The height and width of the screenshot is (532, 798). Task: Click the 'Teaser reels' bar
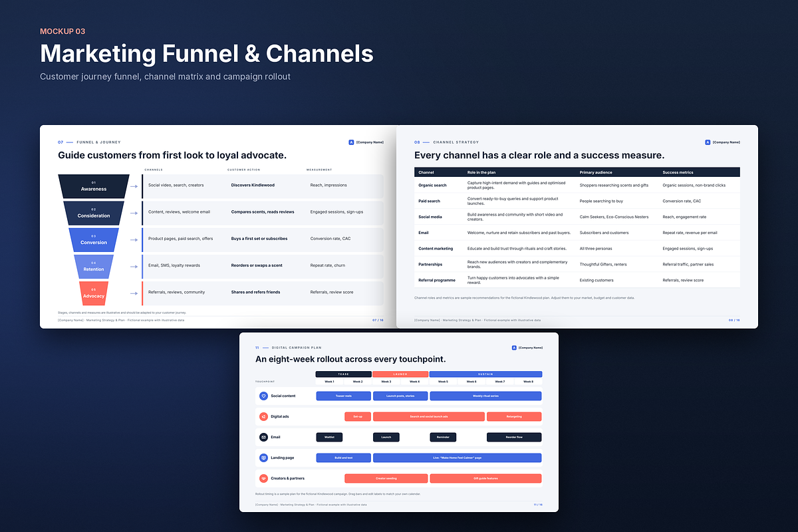[x=344, y=396]
